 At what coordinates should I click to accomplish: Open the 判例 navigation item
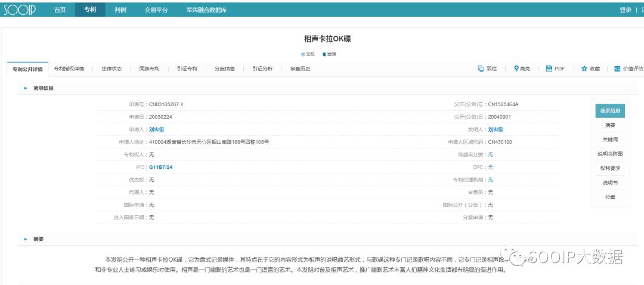[x=120, y=10]
